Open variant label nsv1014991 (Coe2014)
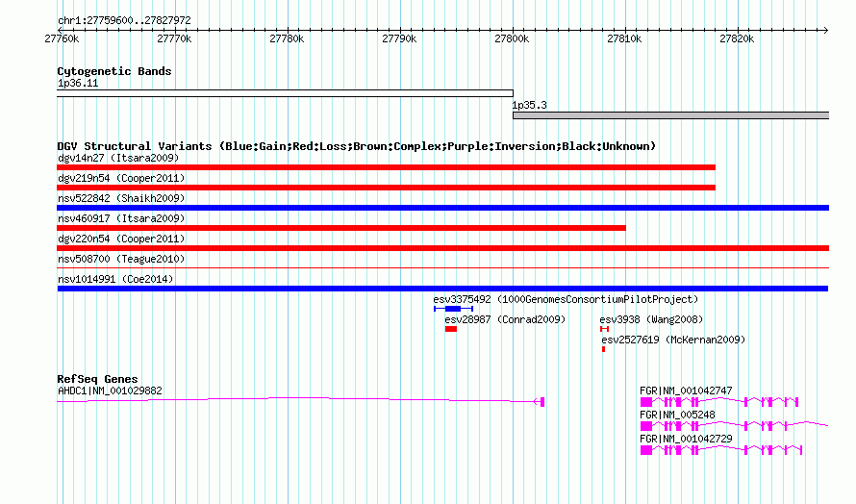 pyautogui.click(x=115, y=279)
